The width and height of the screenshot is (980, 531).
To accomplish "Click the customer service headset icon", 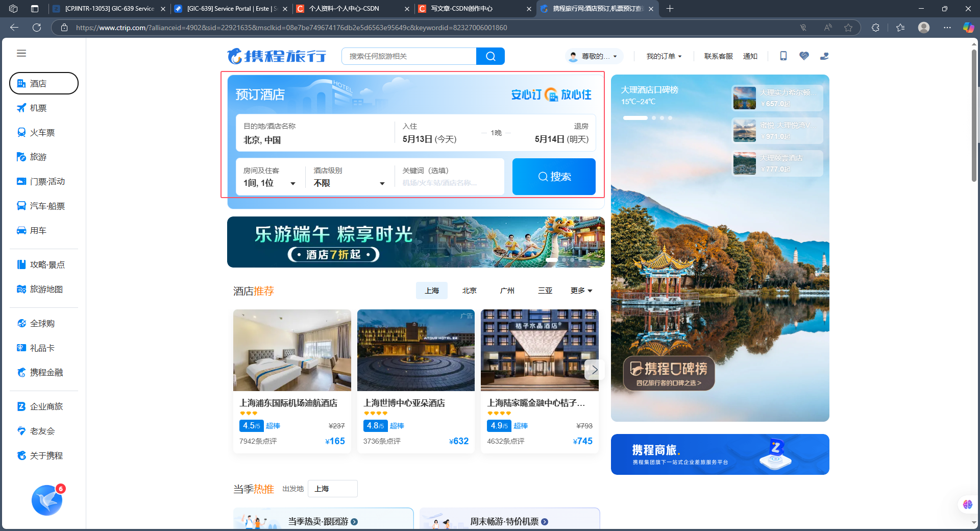I will point(824,56).
